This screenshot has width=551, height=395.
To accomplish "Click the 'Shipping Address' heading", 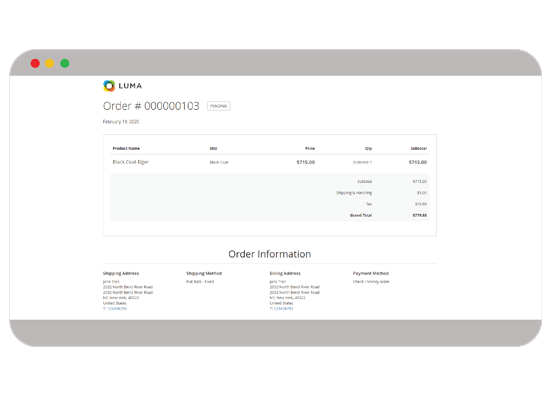I will tap(121, 273).
